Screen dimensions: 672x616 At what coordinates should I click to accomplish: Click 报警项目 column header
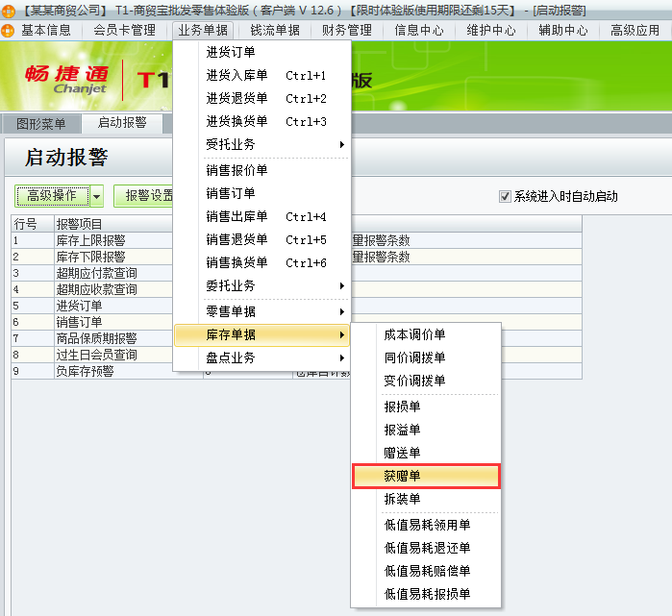113,224
